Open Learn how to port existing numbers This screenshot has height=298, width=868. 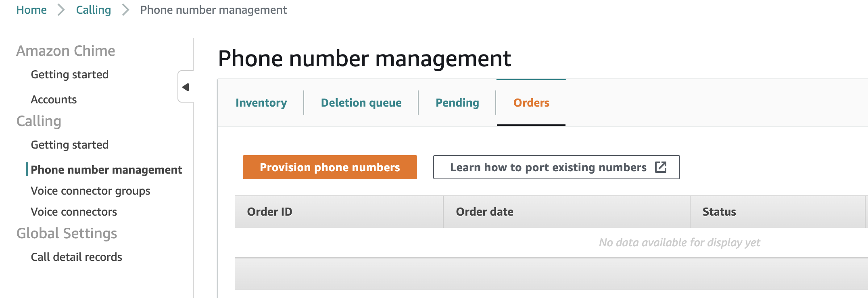click(557, 167)
